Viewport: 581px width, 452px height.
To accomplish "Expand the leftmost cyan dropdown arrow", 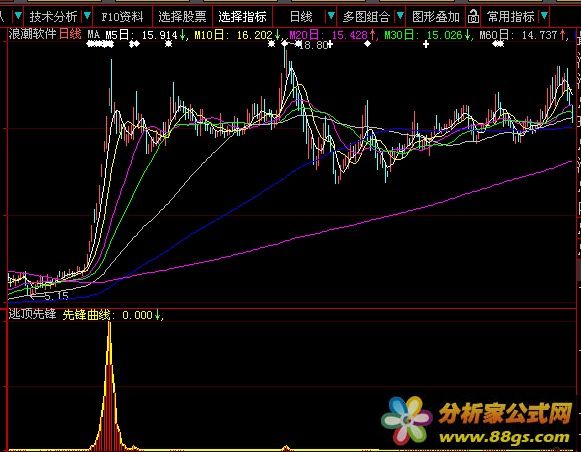I will coord(18,16).
